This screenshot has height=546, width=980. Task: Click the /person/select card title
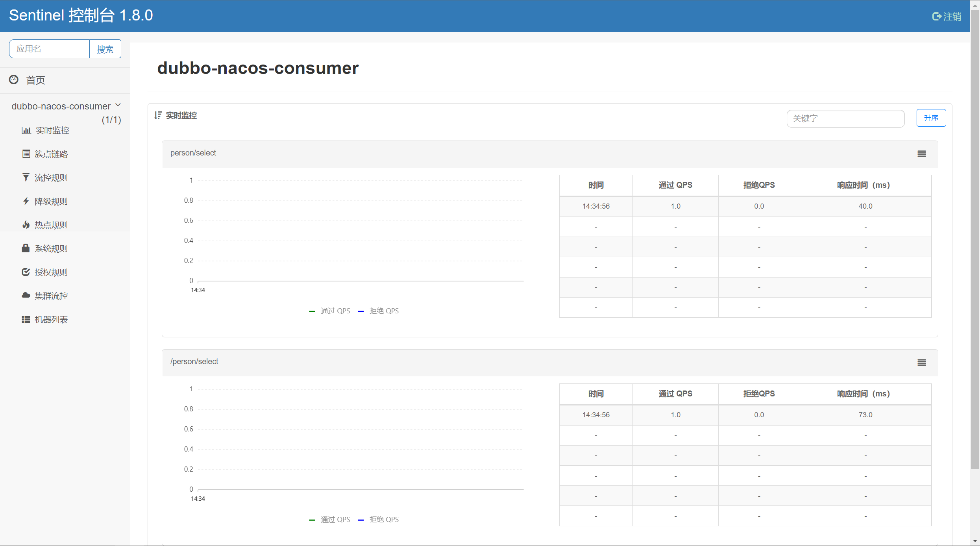pos(194,361)
